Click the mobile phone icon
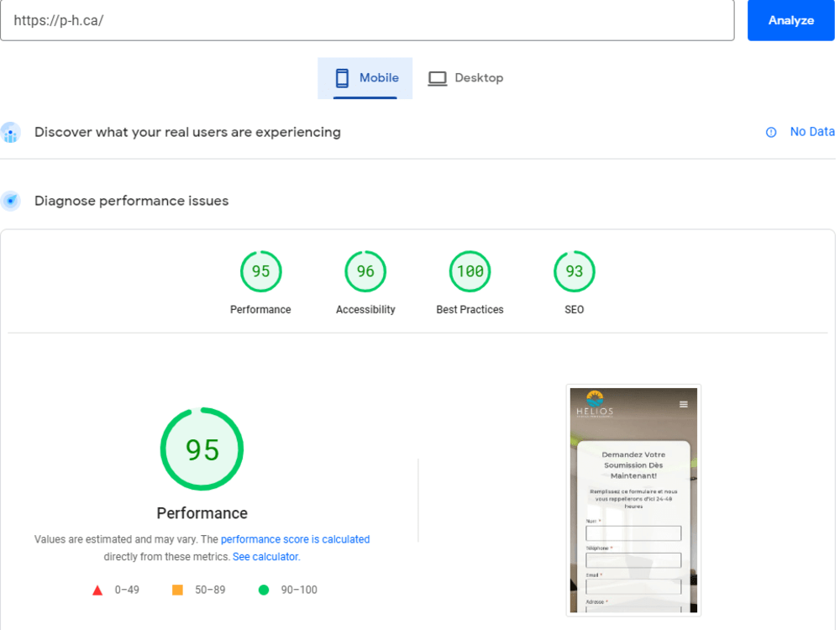This screenshot has width=840, height=630. click(x=342, y=78)
